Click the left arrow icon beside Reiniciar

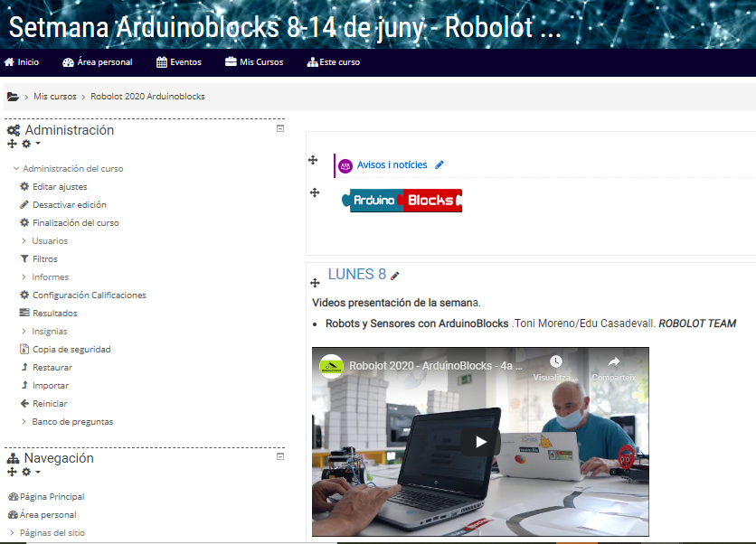pos(24,403)
